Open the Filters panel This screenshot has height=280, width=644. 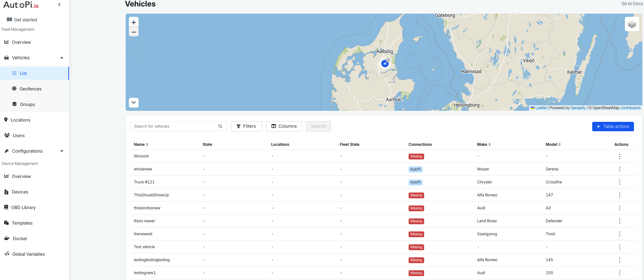coord(247,126)
